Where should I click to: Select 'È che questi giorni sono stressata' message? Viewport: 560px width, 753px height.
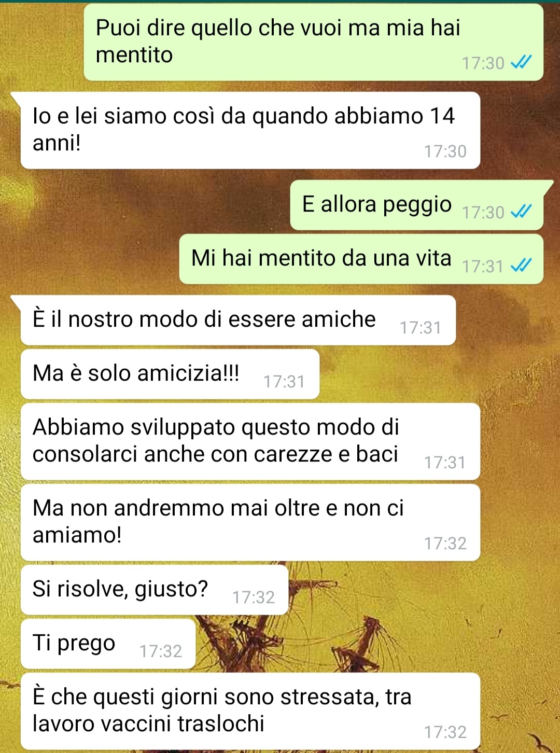(250, 711)
